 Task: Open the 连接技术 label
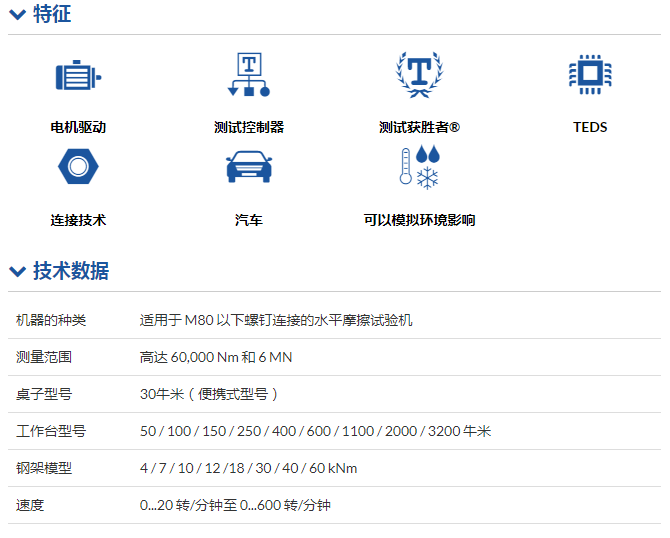[x=78, y=220]
